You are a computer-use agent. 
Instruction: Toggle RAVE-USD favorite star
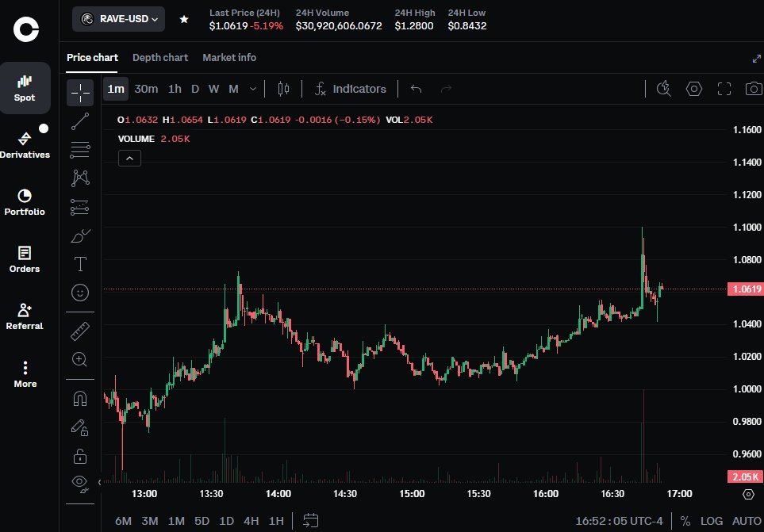[184, 20]
